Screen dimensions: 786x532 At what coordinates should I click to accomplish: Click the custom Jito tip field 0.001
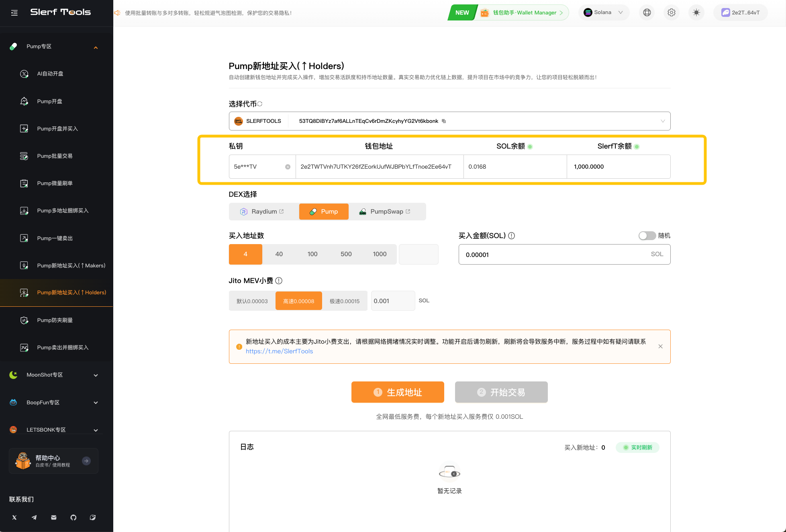coord(393,301)
